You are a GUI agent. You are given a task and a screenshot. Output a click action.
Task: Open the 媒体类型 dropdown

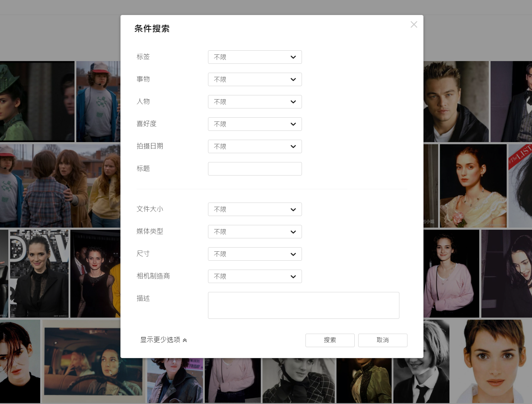[255, 232]
